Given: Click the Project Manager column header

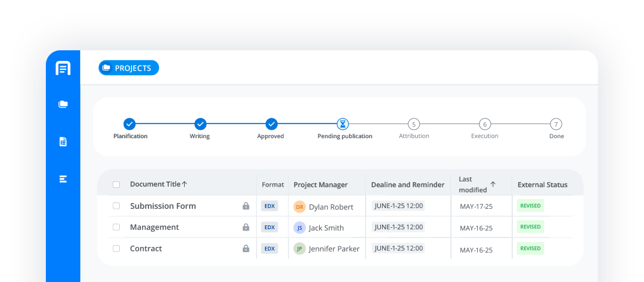Looking at the screenshot, I should click(x=320, y=185).
